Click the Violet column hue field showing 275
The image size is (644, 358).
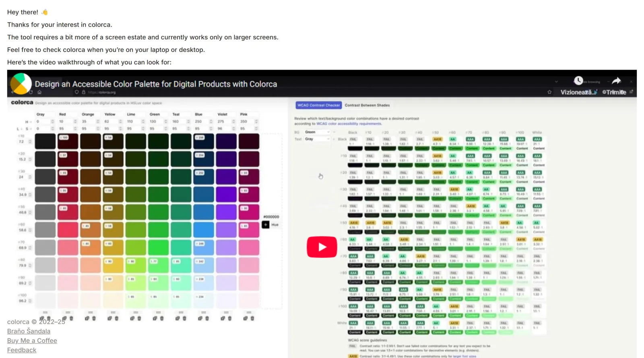pyautogui.click(x=226, y=122)
